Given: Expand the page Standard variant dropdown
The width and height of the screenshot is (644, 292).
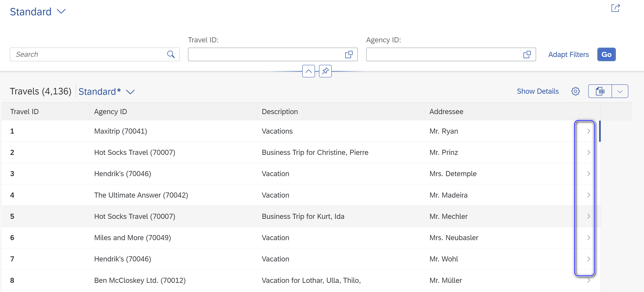Looking at the screenshot, I should click(61, 11).
